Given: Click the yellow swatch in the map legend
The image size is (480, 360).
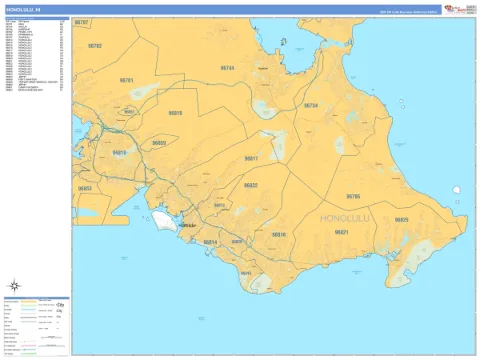Looking at the screenshot, I should point(29,301).
